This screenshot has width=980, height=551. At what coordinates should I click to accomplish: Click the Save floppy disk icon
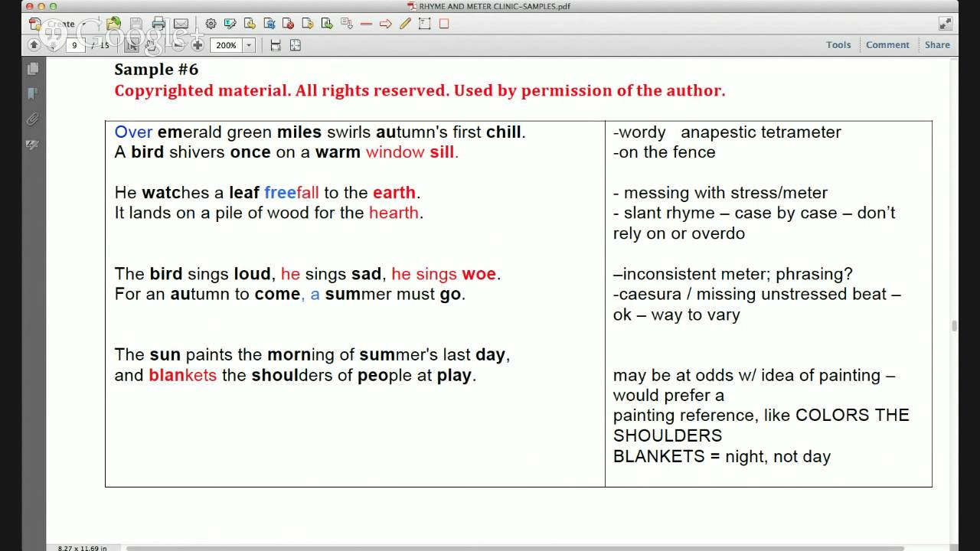coord(136,24)
